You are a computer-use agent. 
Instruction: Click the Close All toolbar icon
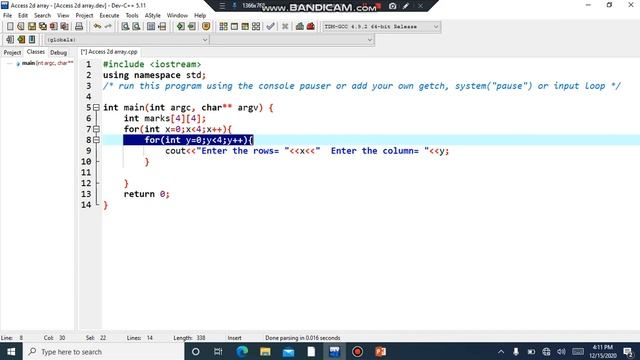pos(64,27)
